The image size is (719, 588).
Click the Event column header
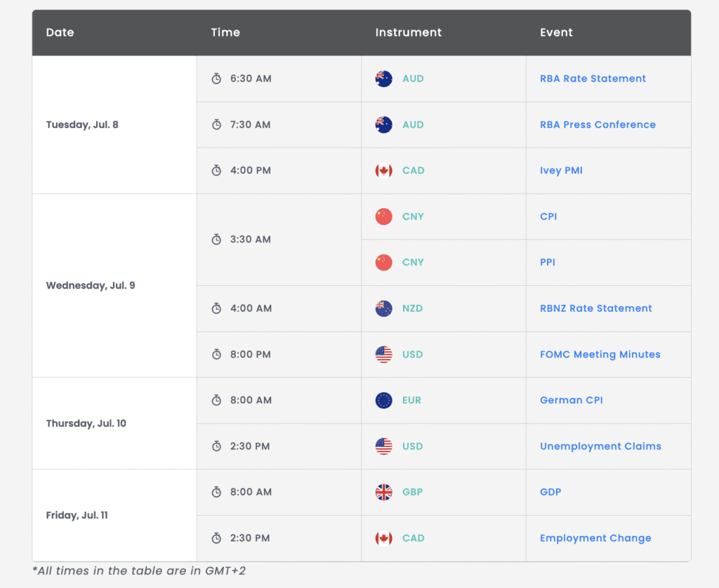tap(556, 32)
